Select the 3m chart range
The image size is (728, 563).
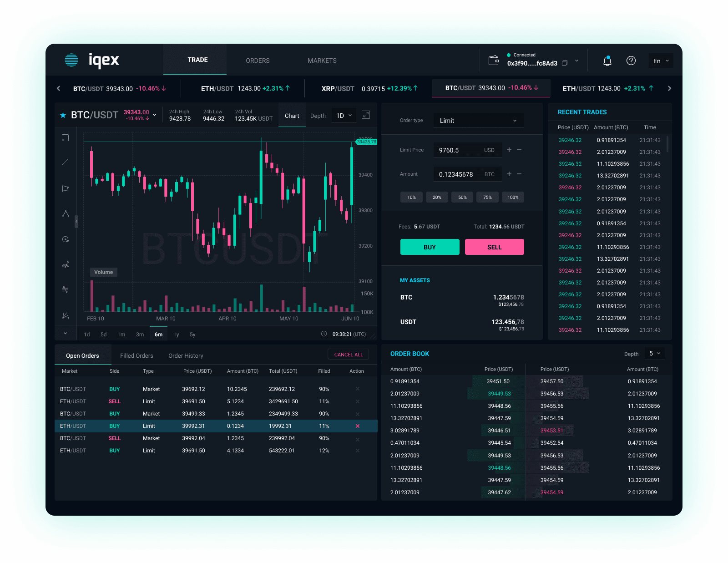(x=140, y=335)
